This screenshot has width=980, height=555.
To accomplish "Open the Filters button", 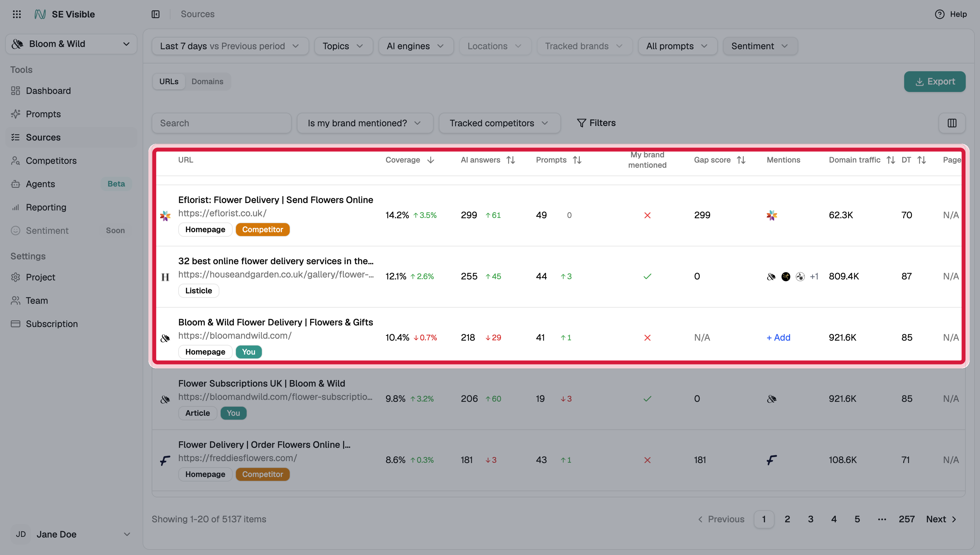I will [x=596, y=123].
